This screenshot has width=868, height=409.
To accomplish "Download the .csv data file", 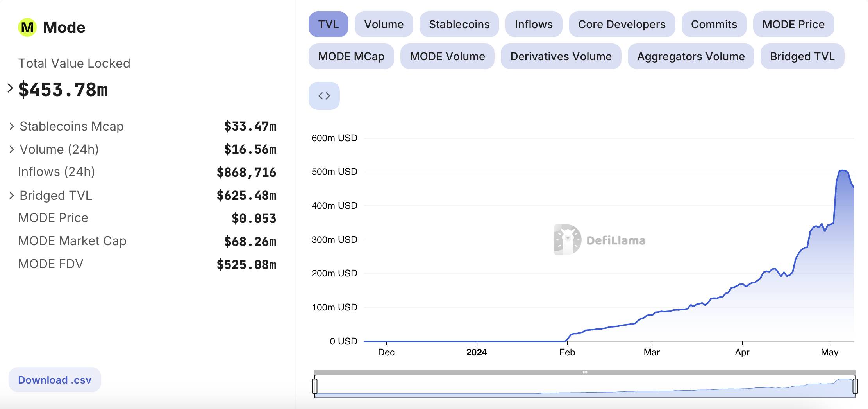I will pos(55,380).
